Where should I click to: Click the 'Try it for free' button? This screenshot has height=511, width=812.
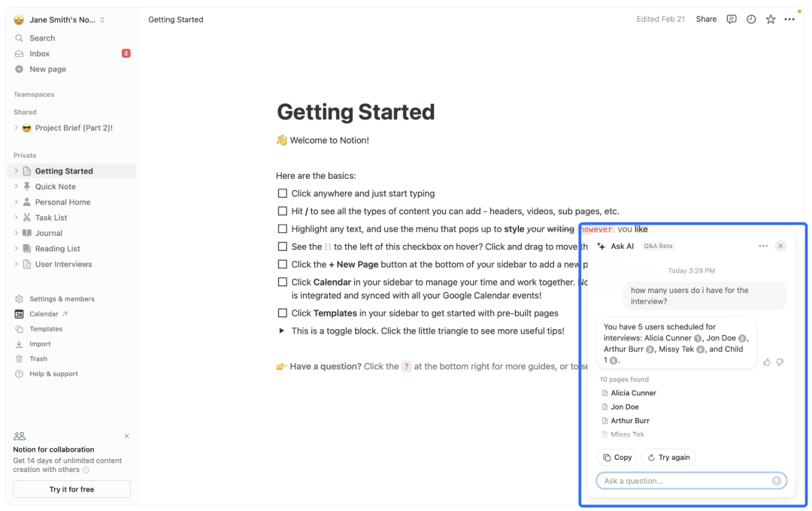(71, 489)
